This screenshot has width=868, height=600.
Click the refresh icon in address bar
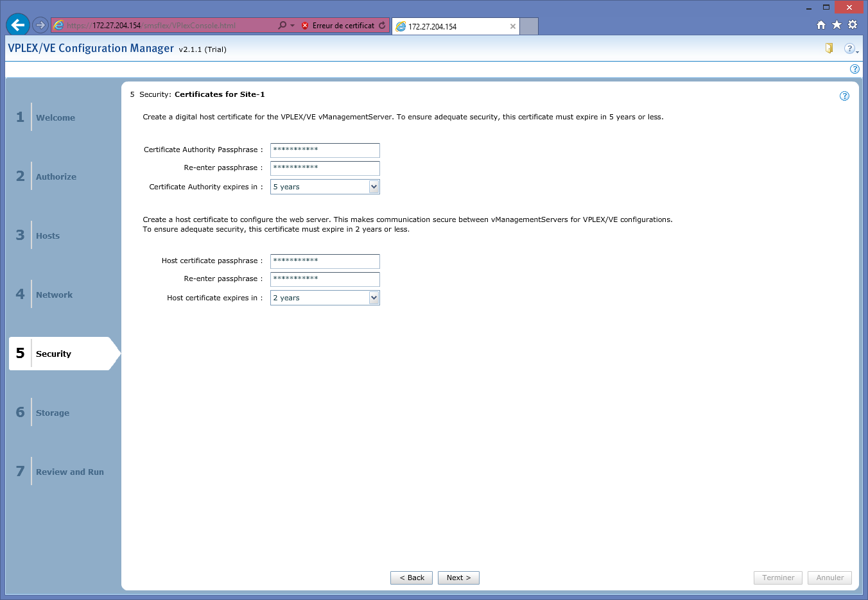click(x=382, y=26)
